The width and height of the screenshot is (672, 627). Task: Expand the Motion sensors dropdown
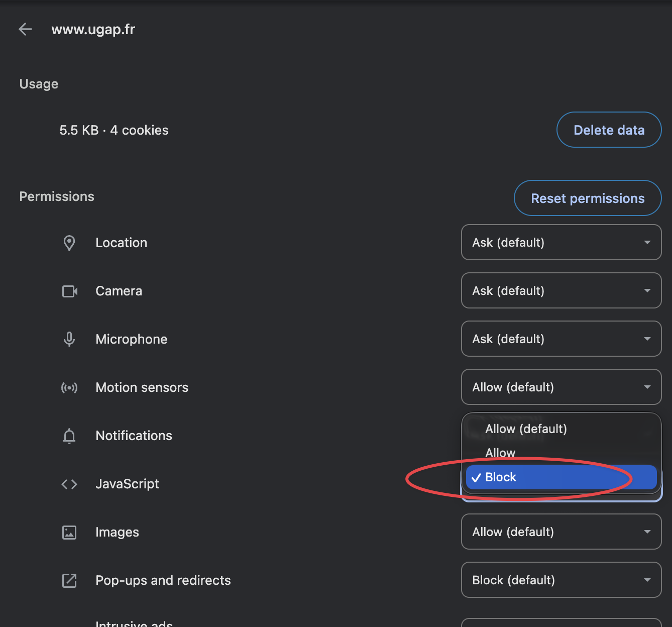561,387
